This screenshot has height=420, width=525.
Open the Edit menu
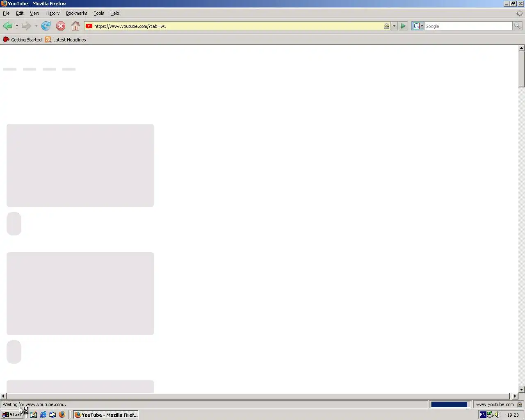(20, 13)
